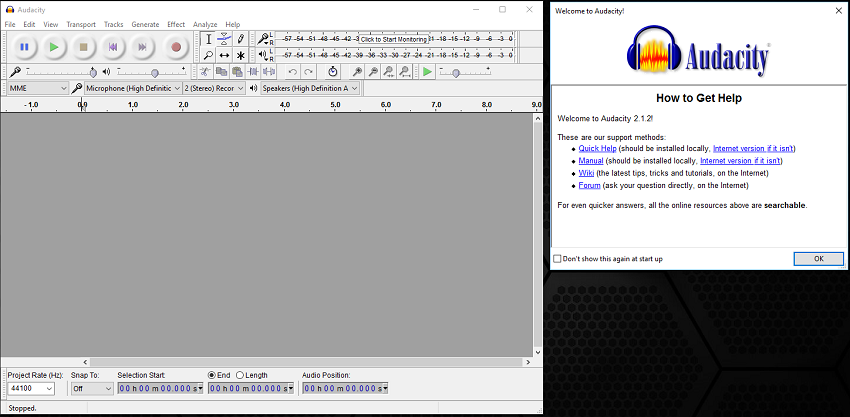Check Don't show this again at start up
Viewport: 850px width, 417px height.
[557, 259]
